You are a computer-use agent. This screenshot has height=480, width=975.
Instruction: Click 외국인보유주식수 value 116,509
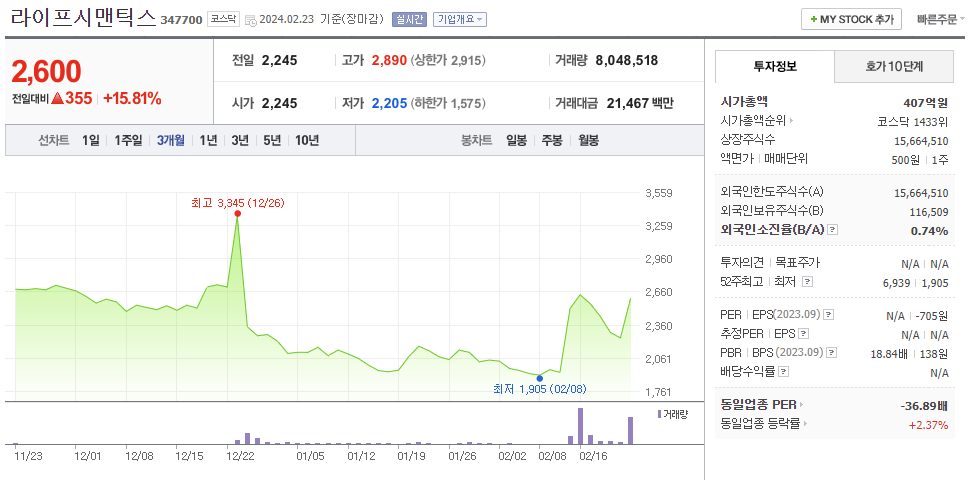(x=929, y=212)
